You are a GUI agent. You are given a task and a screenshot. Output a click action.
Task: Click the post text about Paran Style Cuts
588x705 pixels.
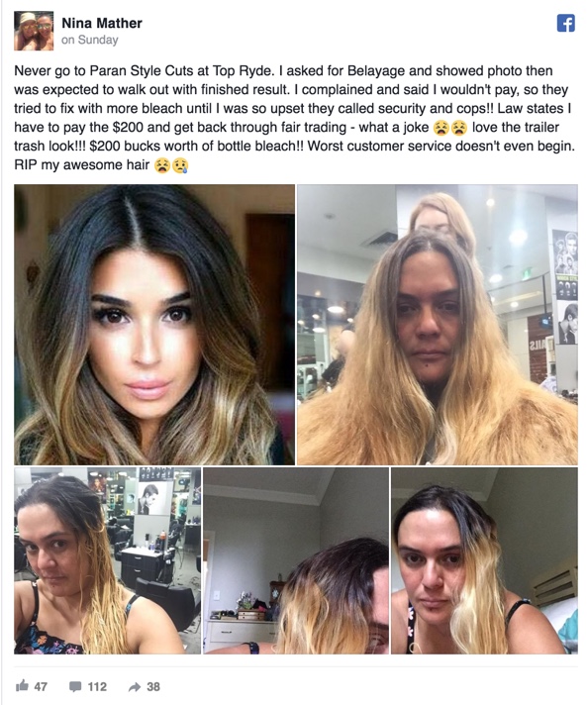294,118
